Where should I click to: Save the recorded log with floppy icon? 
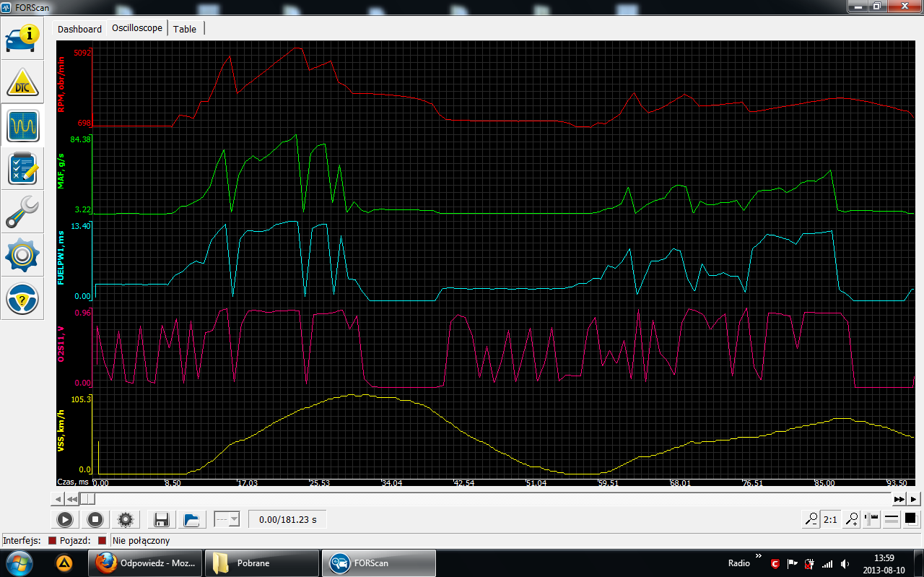(x=162, y=519)
